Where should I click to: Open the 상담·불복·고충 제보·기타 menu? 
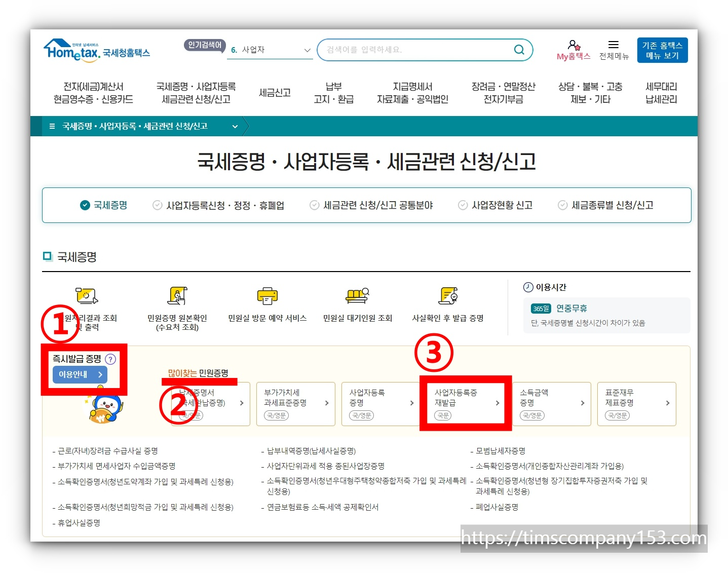point(591,93)
